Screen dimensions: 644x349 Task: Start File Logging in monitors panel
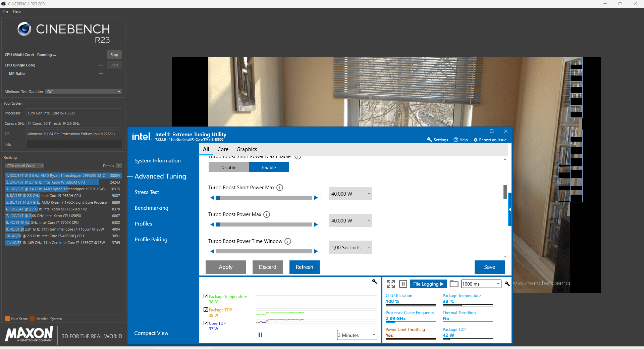[428, 284]
